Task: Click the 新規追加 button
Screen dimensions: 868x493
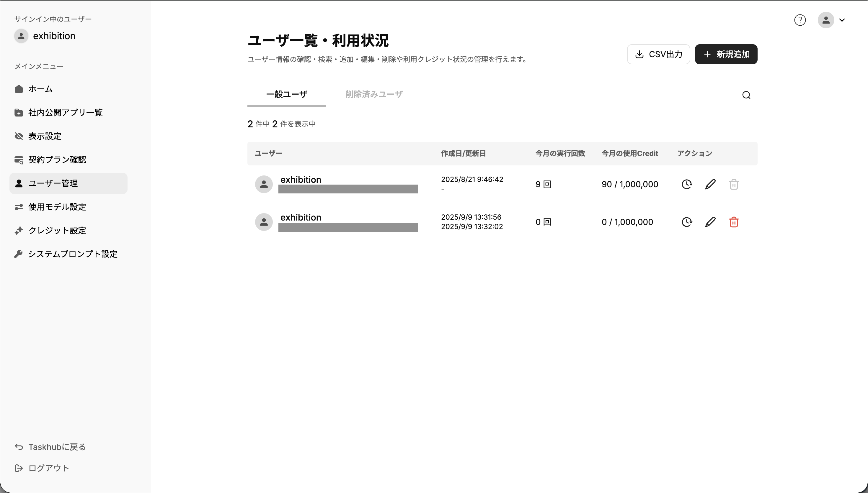Action: (726, 54)
